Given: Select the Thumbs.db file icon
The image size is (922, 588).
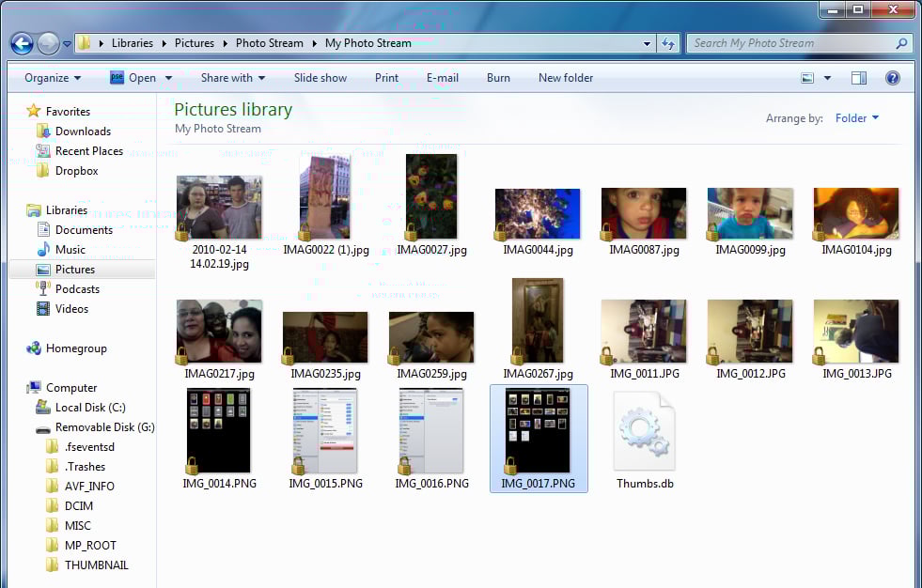Looking at the screenshot, I should tap(645, 430).
